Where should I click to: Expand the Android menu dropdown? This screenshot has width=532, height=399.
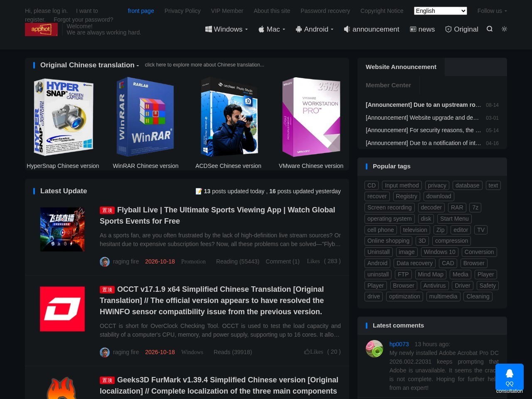[315, 29]
